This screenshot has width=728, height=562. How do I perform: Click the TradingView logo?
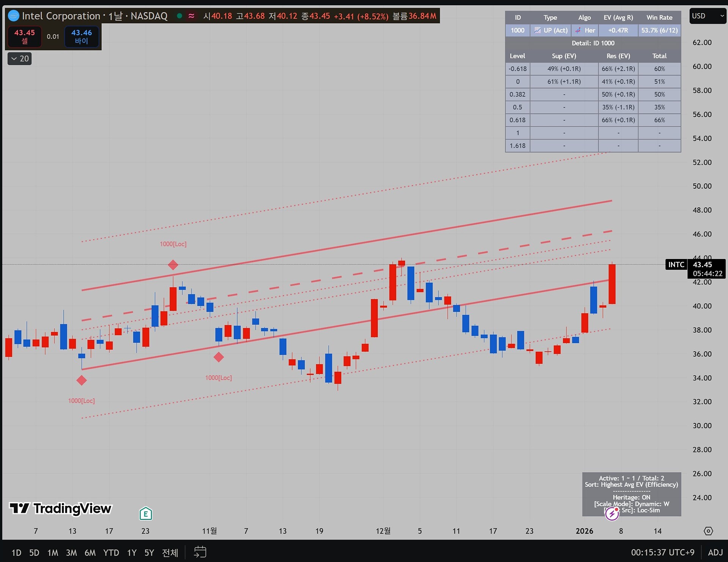pyautogui.click(x=61, y=508)
